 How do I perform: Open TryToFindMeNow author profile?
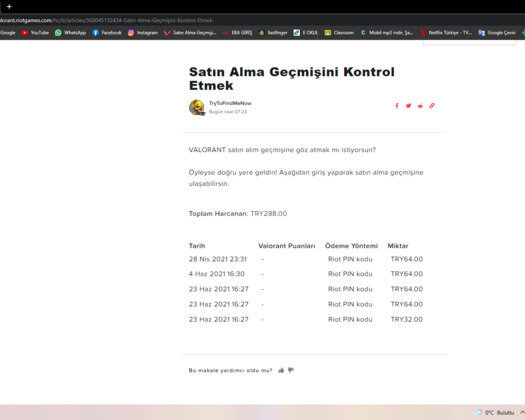tap(230, 103)
